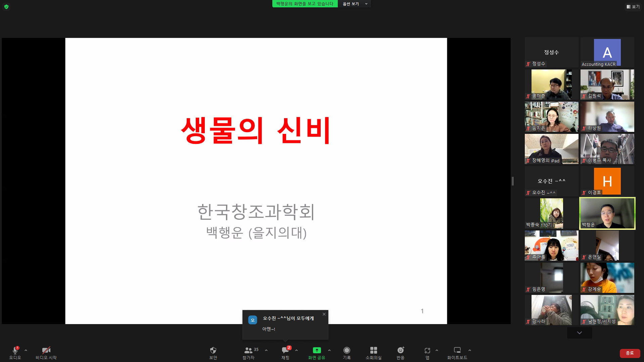
Task: Select highlighted 백행운 speaker thumbnail
Action: click(607, 213)
